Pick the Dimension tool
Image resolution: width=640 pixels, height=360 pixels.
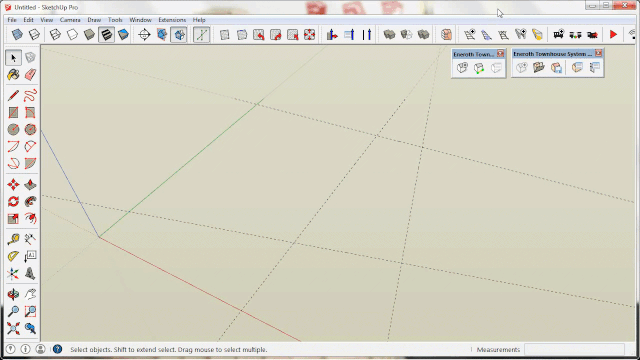point(30,239)
